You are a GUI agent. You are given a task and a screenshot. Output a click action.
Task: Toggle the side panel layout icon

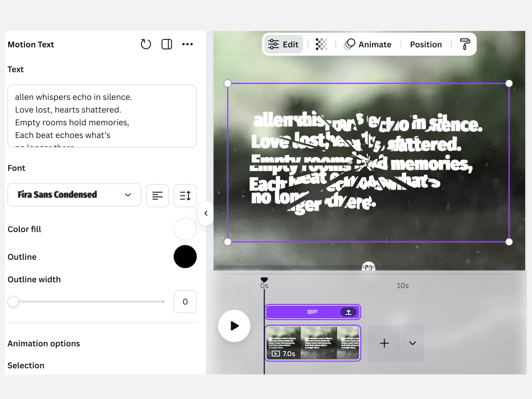click(166, 44)
